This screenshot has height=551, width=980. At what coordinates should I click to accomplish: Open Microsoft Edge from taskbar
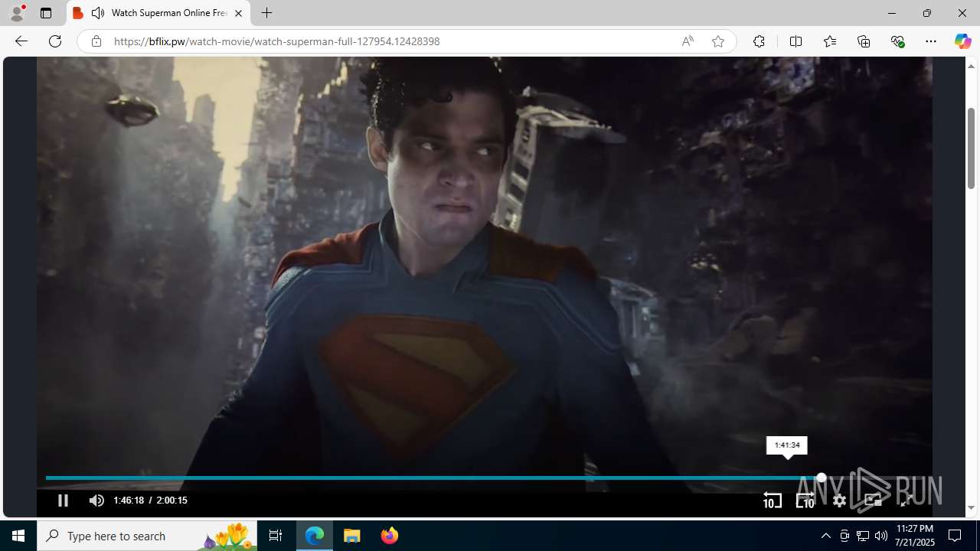(x=315, y=536)
